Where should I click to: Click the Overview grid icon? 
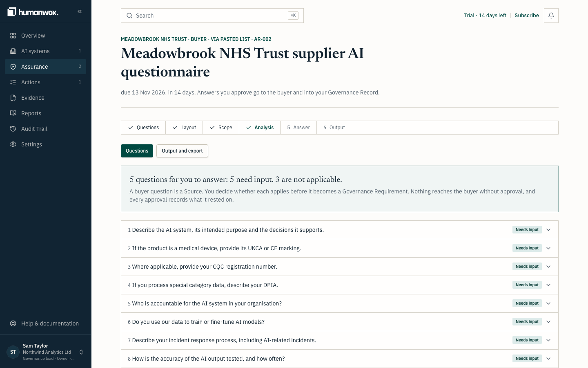point(13,36)
